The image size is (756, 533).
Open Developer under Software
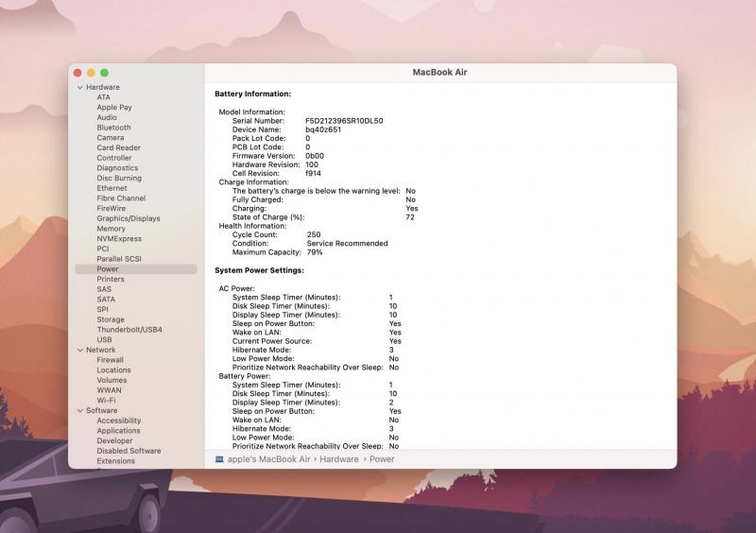tap(114, 442)
